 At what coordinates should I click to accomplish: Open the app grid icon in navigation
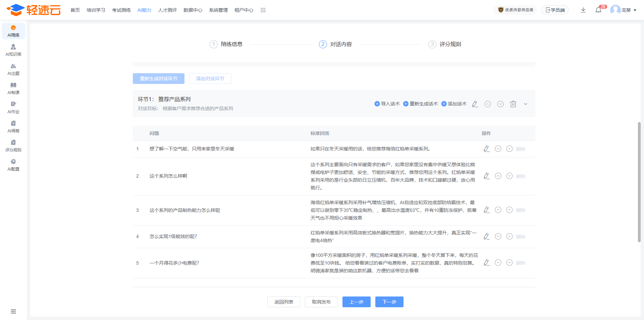pyautogui.click(x=263, y=10)
